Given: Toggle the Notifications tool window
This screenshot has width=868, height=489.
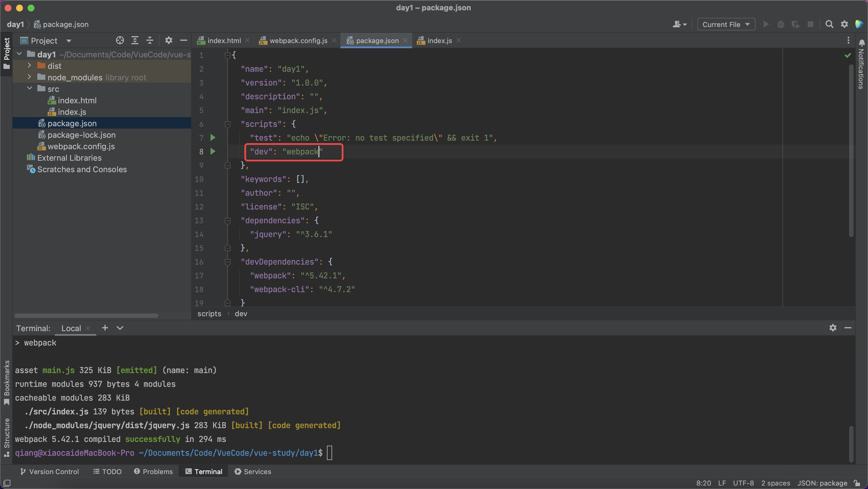Looking at the screenshot, I should pyautogui.click(x=861, y=64).
